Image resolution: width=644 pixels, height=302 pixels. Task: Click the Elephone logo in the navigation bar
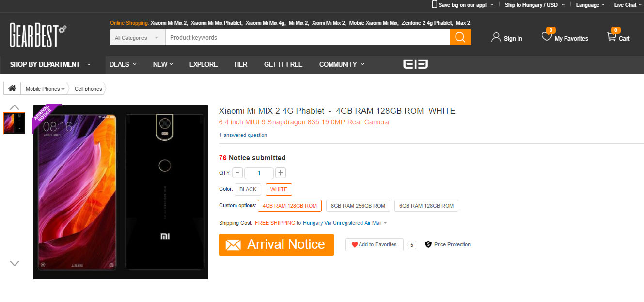click(416, 64)
